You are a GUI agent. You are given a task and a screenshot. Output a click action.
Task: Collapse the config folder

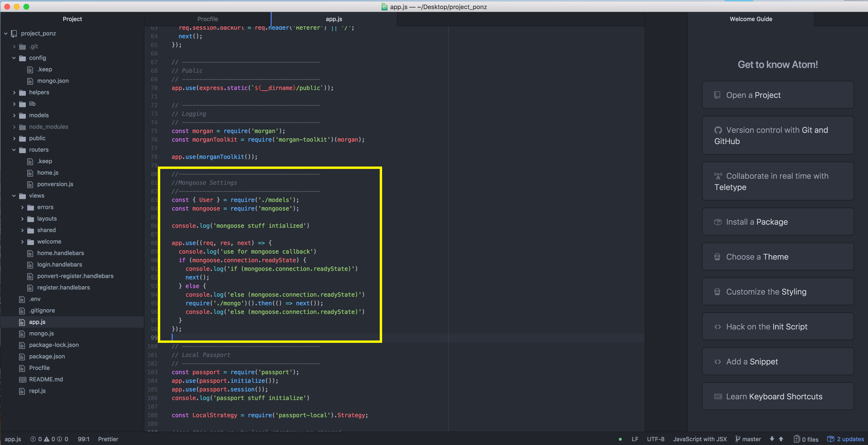pyautogui.click(x=14, y=58)
